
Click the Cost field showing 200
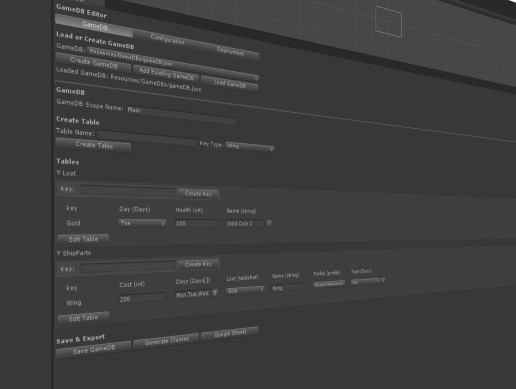(142, 298)
